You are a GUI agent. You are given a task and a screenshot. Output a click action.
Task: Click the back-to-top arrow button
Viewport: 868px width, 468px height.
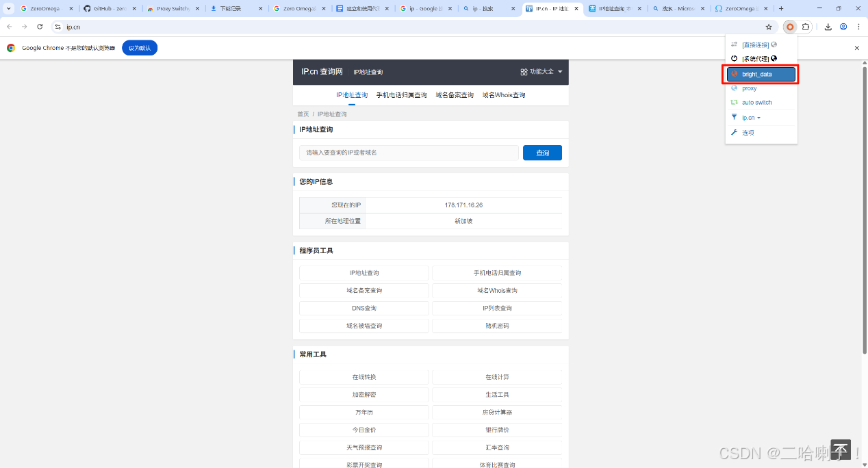point(841,450)
